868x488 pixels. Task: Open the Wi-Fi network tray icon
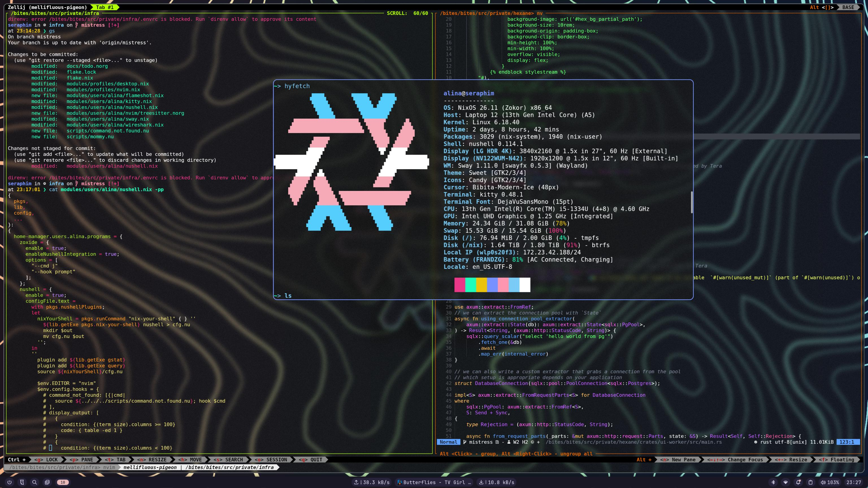tap(785, 482)
